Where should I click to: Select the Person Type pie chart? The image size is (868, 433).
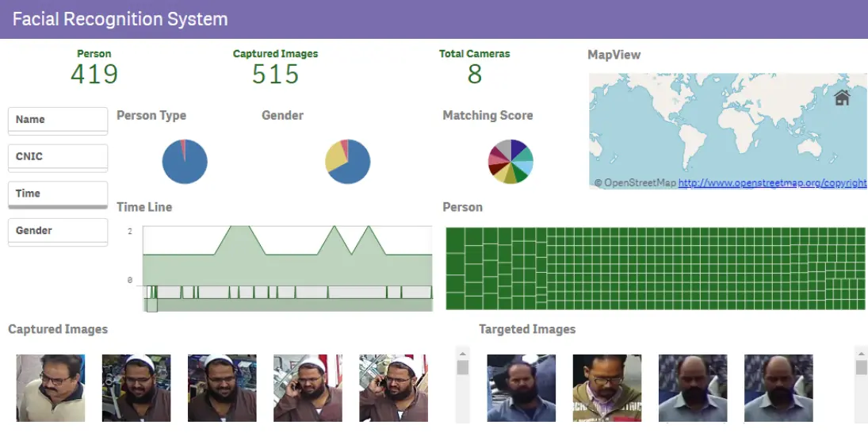click(185, 162)
